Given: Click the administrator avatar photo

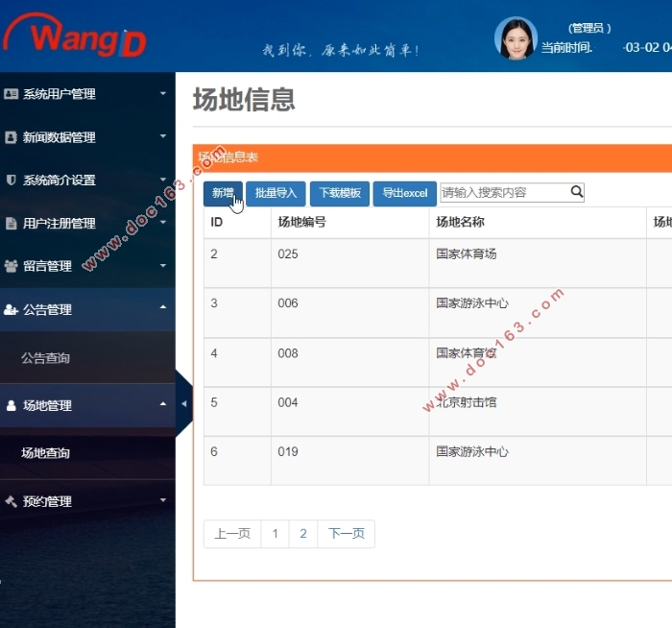Looking at the screenshot, I should 516,38.
